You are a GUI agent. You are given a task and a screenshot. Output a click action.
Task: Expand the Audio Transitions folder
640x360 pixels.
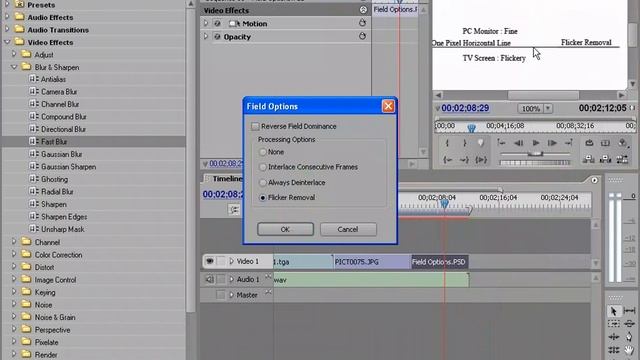click(x=7, y=30)
